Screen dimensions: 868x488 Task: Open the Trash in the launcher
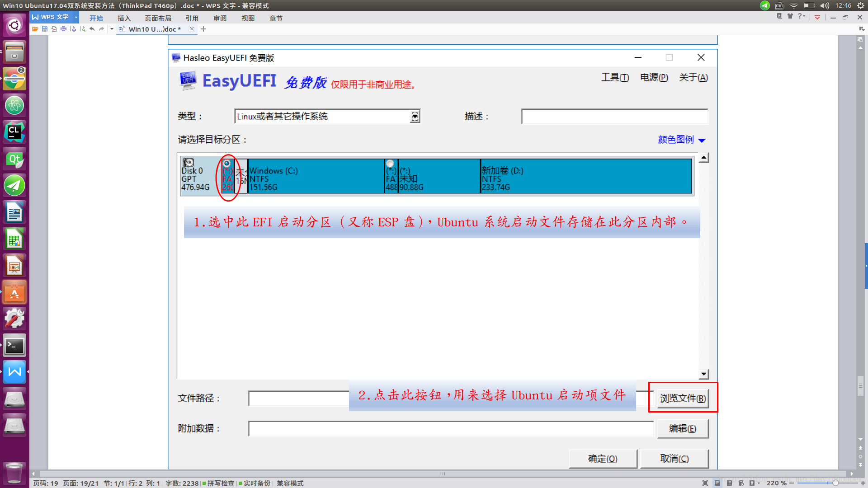point(14,473)
